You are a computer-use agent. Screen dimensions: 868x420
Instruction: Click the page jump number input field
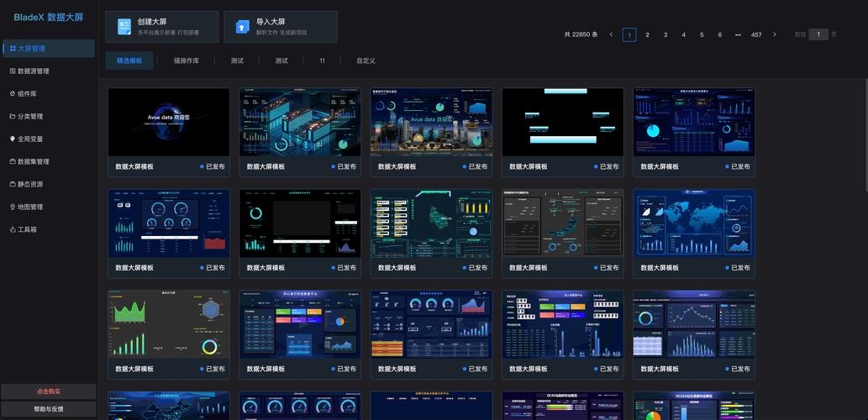pos(812,34)
